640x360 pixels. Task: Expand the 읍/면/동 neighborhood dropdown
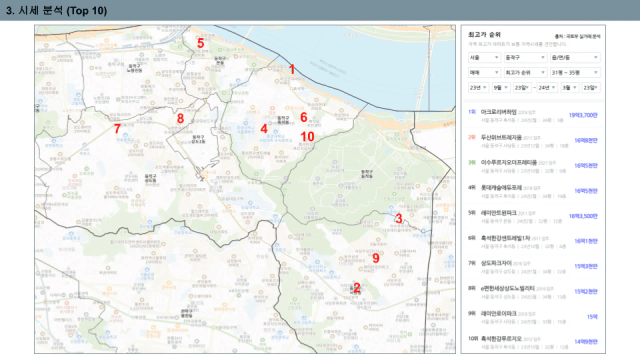574,58
